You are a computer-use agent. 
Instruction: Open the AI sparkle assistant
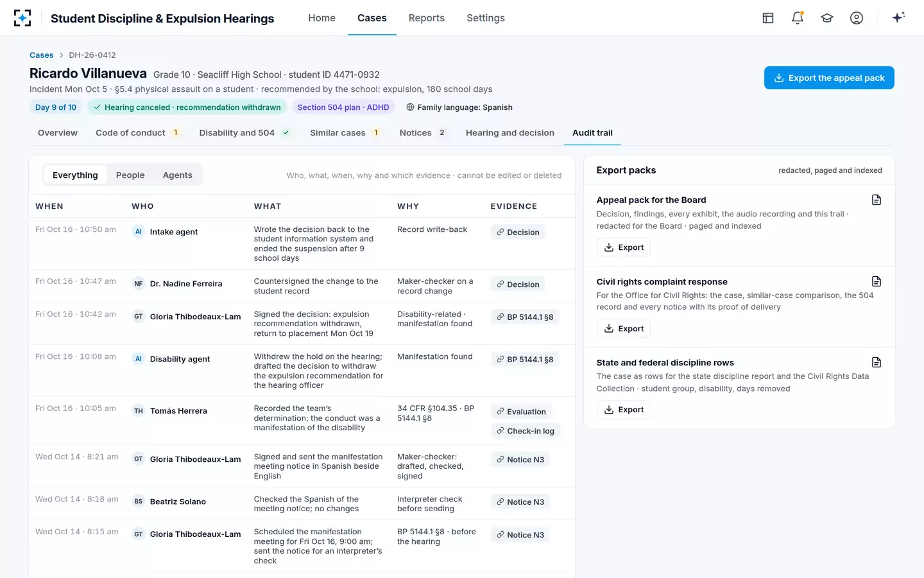898,17
